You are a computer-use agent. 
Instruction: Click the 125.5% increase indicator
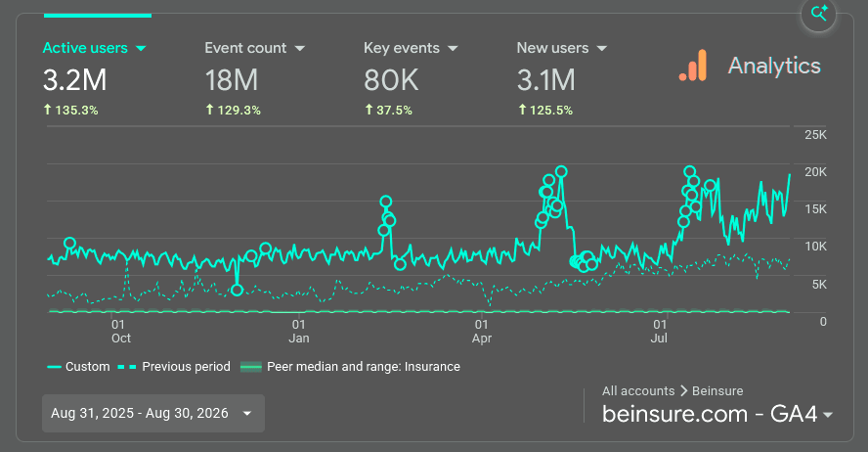(x=545, y=111)
